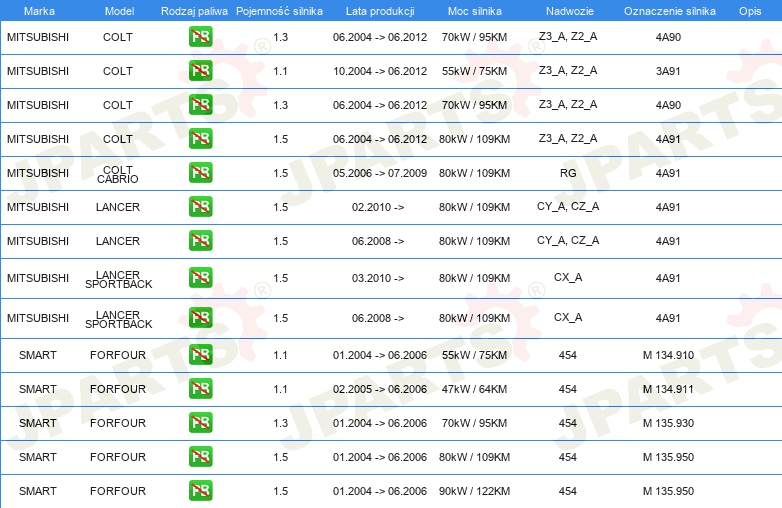Click the Model column header
782x508 pixels.
tap(119, 11)
